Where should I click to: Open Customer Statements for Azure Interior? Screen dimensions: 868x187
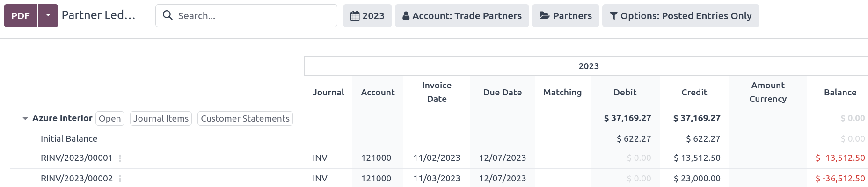pyautogui.click(x=245, y=119)
